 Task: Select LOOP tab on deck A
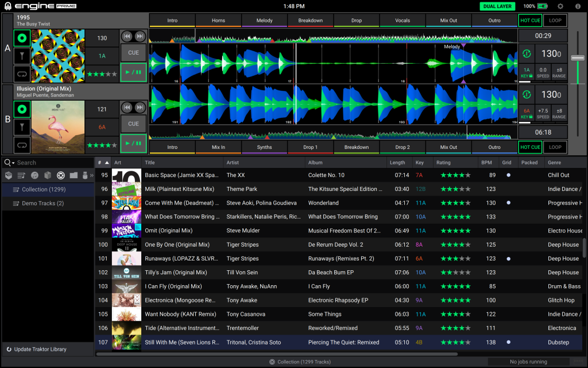555,21
